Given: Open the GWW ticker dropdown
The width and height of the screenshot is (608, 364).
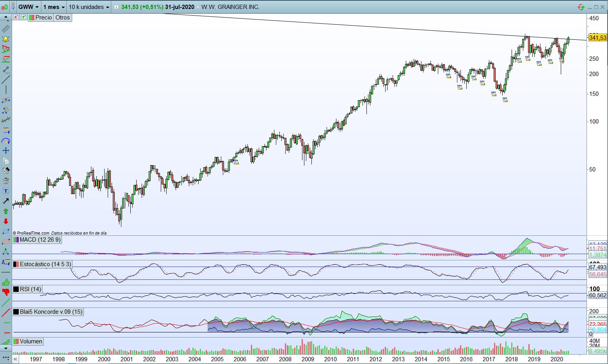Looking at the screenshot, I should (x=29, y=7).
